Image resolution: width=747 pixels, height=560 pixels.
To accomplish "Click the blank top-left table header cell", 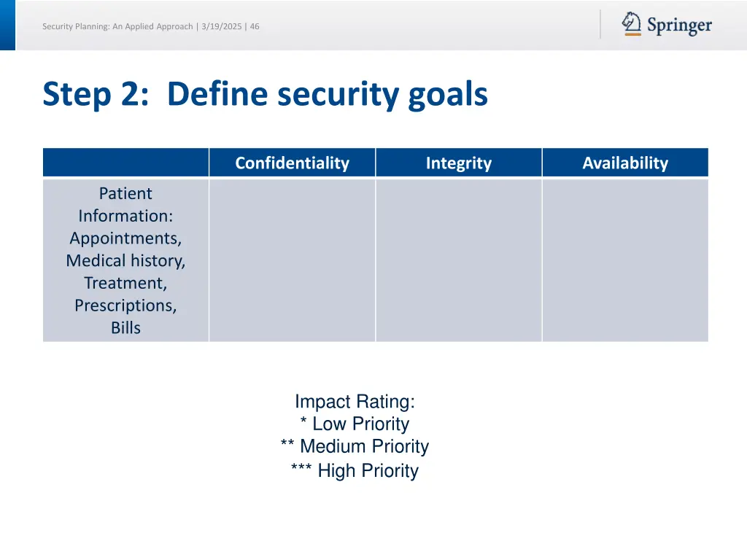I will coord(125,163).
